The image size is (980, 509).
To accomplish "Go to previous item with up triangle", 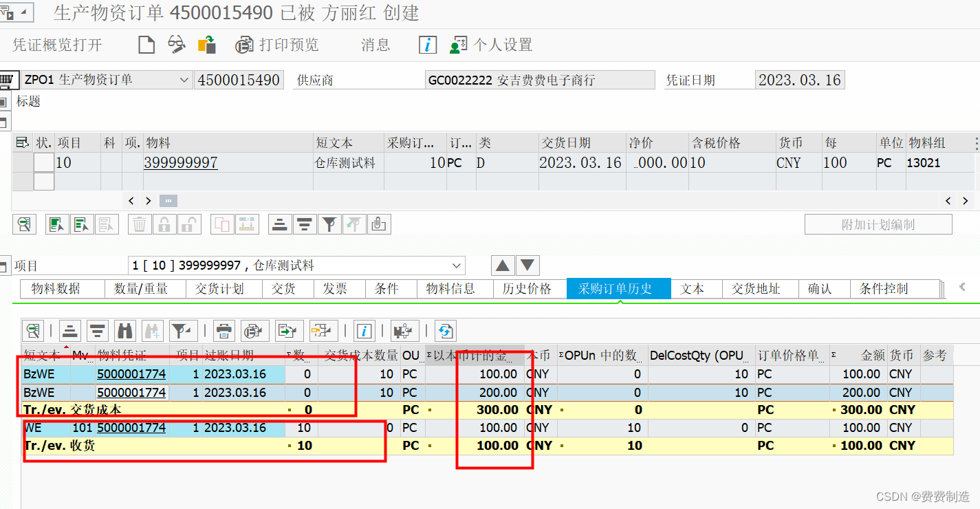I will [x=503, y=266].
